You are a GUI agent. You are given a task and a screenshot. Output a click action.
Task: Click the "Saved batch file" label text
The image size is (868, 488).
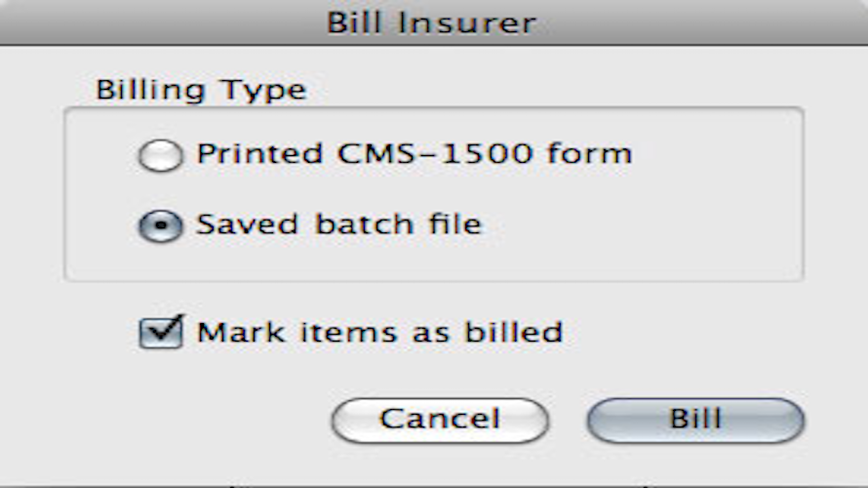[338, 224]
